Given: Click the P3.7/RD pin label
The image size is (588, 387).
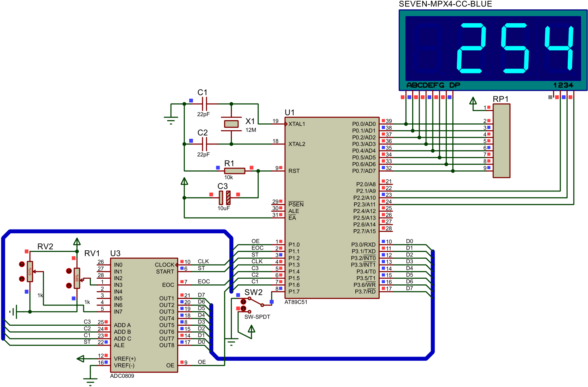Looking at the screenshot, I should [x=365, y=291].
